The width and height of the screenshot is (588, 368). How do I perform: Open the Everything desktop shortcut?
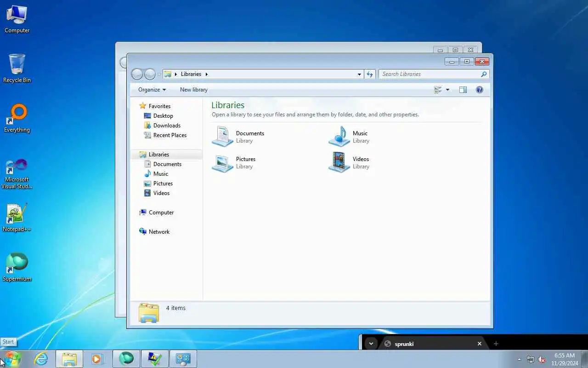[17, 118]
